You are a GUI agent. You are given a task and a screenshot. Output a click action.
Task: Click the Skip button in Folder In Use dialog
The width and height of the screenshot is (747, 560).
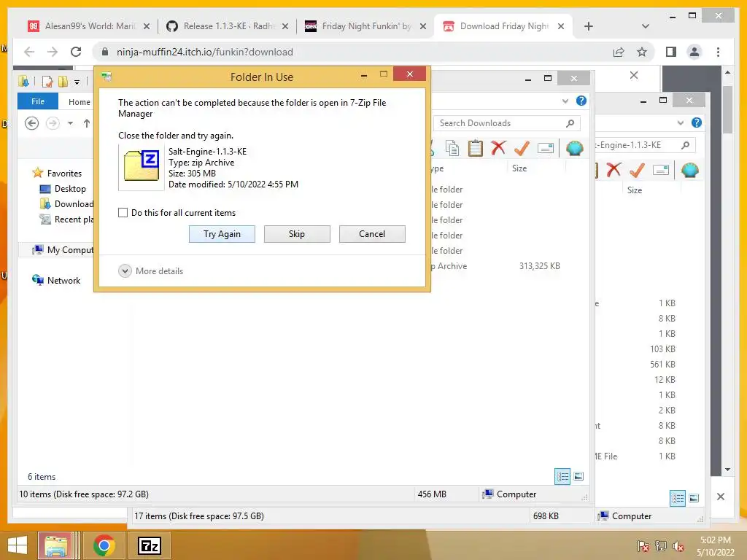click(297, 234)
